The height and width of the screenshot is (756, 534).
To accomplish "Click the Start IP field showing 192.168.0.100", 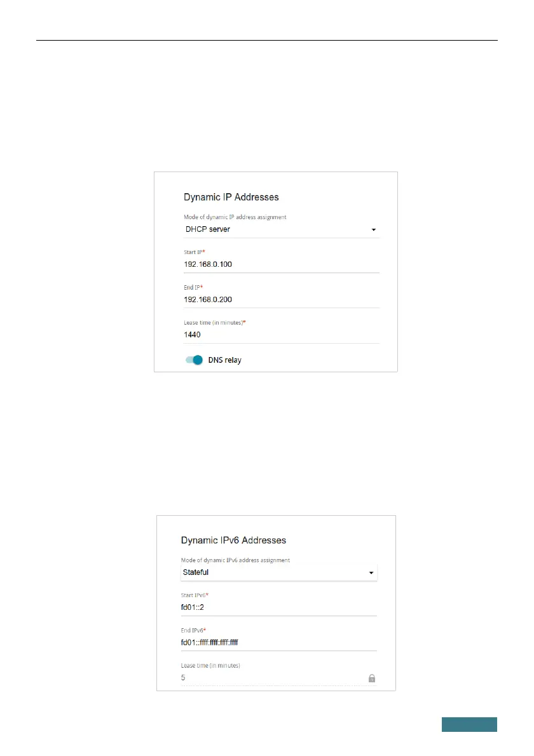I will click(x=280, y=264).
